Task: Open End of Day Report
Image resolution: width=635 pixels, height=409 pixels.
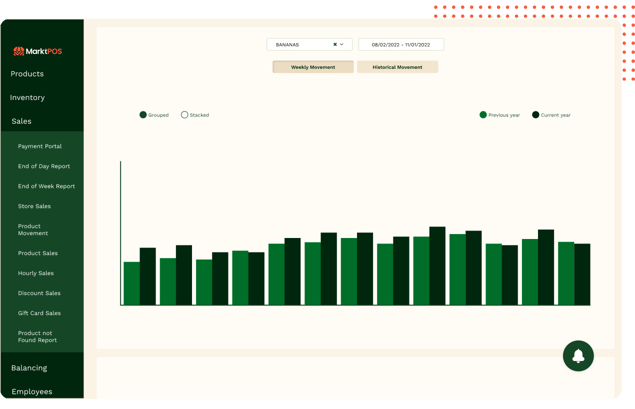Action: [x=44, y=166]
